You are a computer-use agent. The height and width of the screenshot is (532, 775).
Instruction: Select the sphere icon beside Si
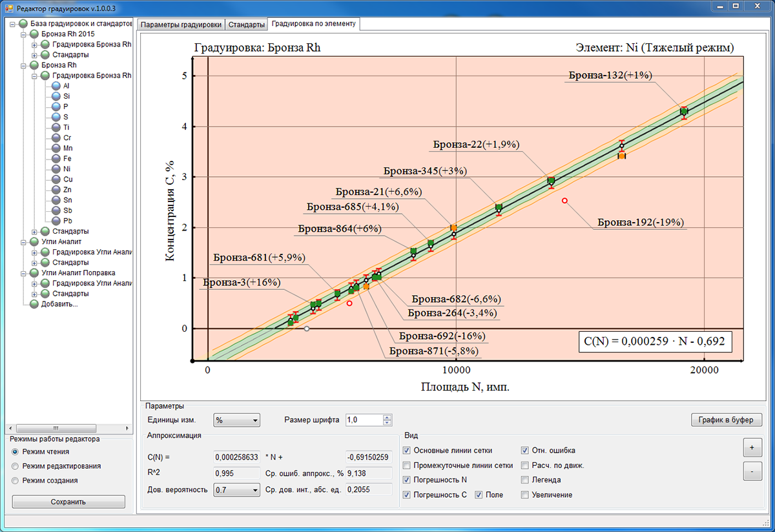point(56,96)
